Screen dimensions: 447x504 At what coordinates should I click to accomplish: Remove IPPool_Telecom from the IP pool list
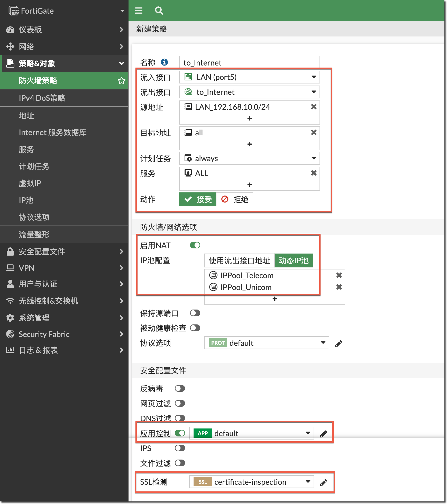(339, 275)
